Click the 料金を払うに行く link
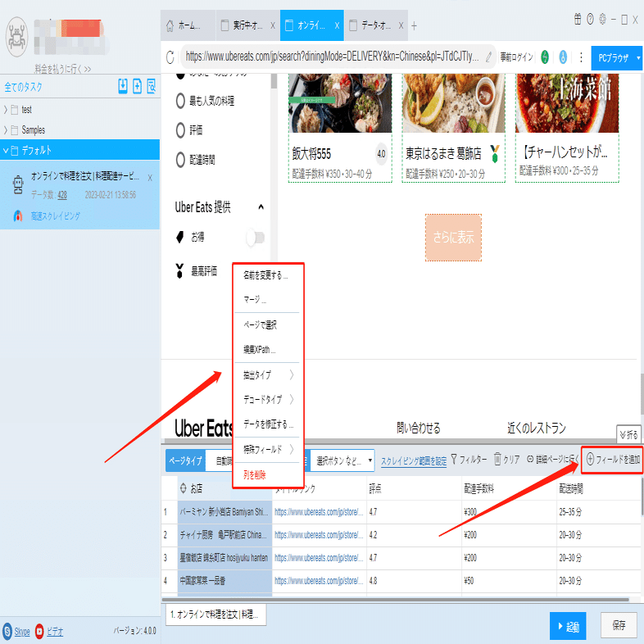This screenshot has height=644, width=644. coord(62,69)
